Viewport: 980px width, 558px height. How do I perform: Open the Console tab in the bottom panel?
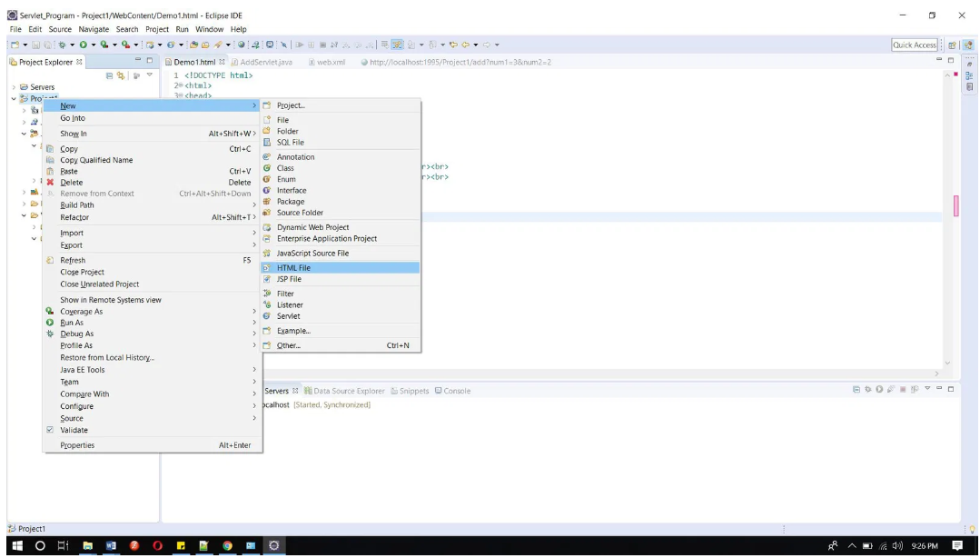coord(452,391)
